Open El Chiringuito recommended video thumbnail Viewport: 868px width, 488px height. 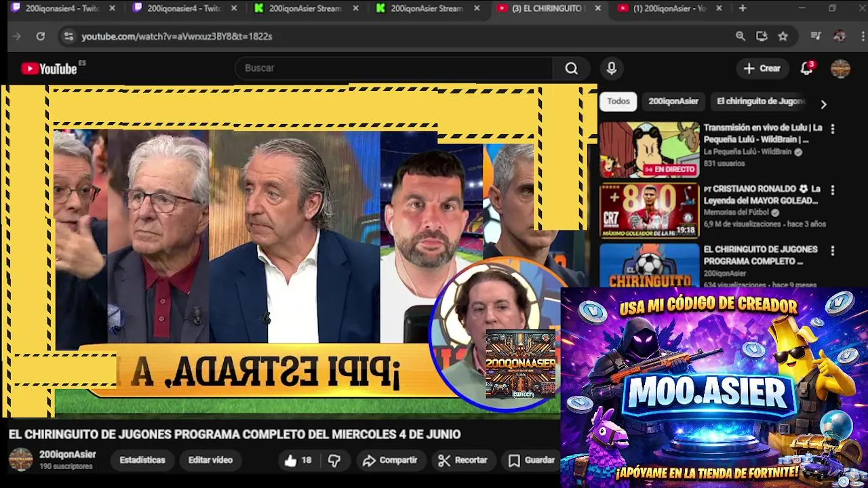[x=649, y=266]
